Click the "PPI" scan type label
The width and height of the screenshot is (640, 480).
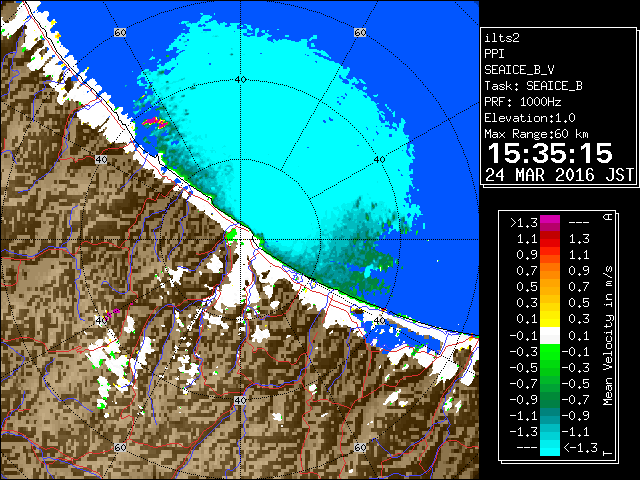494,54
